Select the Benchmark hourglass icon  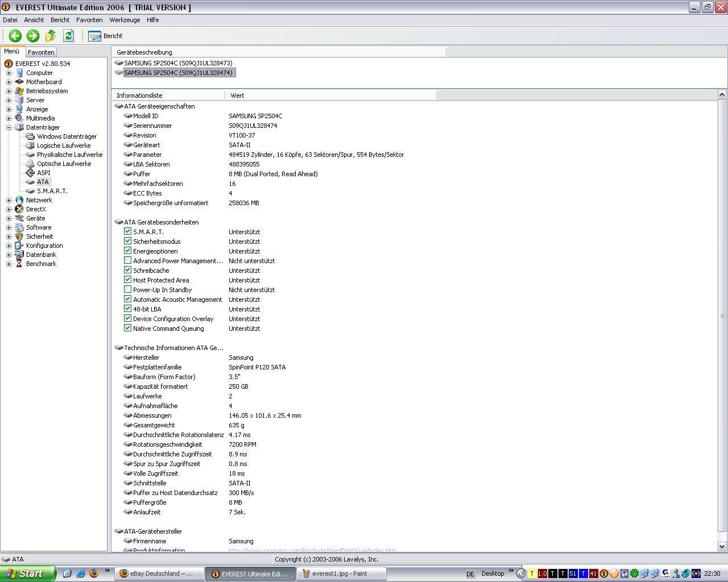[19, 264]
